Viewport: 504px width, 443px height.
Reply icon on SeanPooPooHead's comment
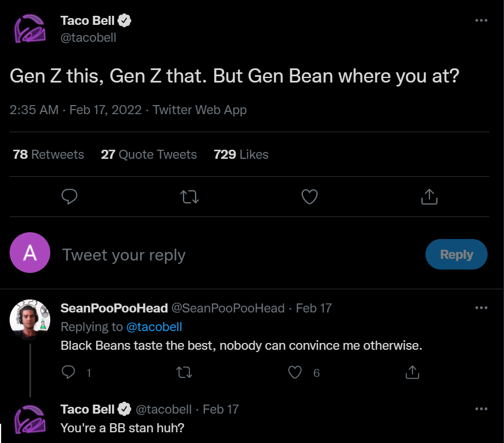pos(68,372)
